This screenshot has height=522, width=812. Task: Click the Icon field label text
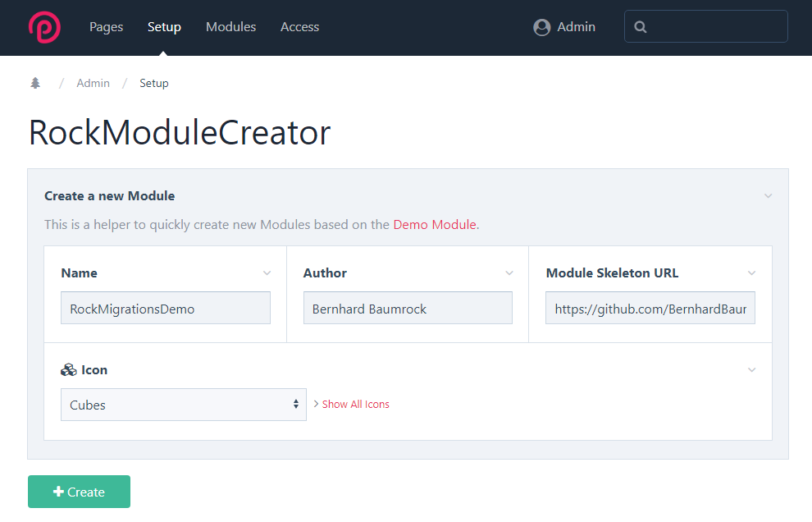click(x=94, y=370)
